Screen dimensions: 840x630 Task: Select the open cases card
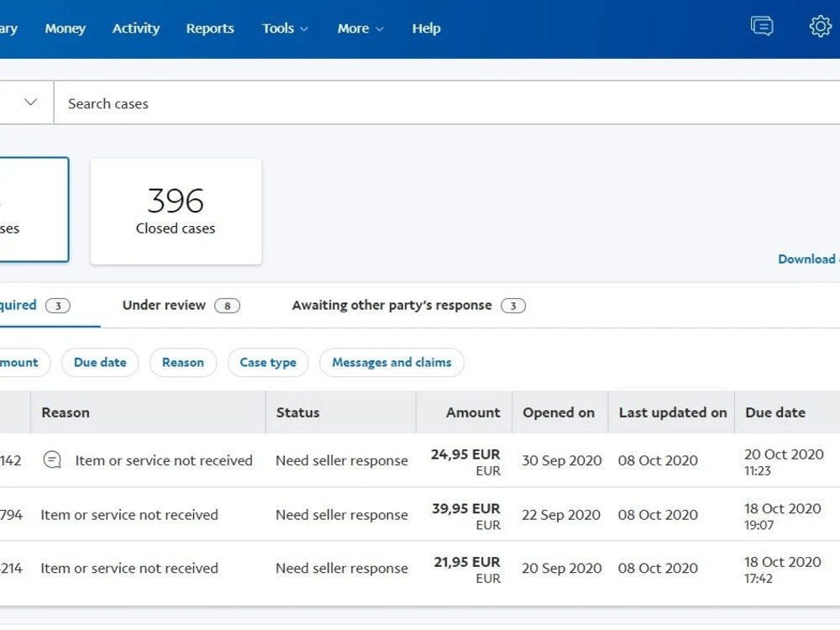(34, 209)
